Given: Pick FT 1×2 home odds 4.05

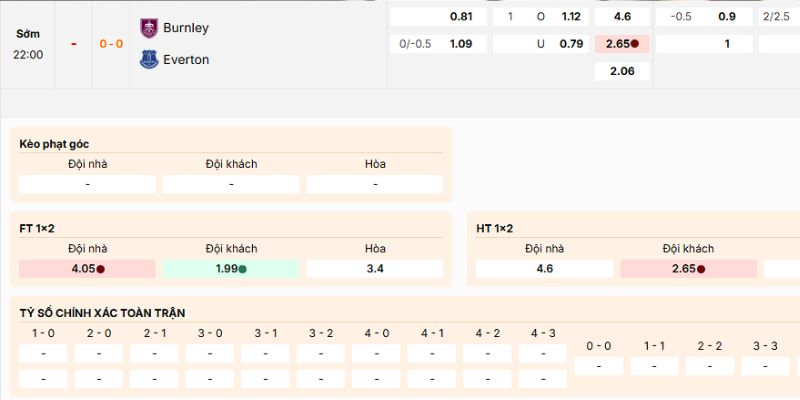Looking at the screenshot, I should (87, 269).
